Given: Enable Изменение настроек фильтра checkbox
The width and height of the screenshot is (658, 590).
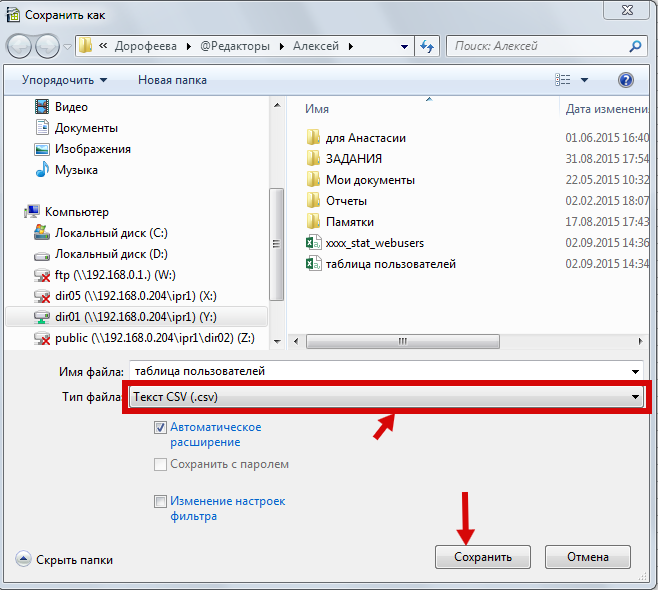Looking at the screenshot, I should (x=161, y=501).
